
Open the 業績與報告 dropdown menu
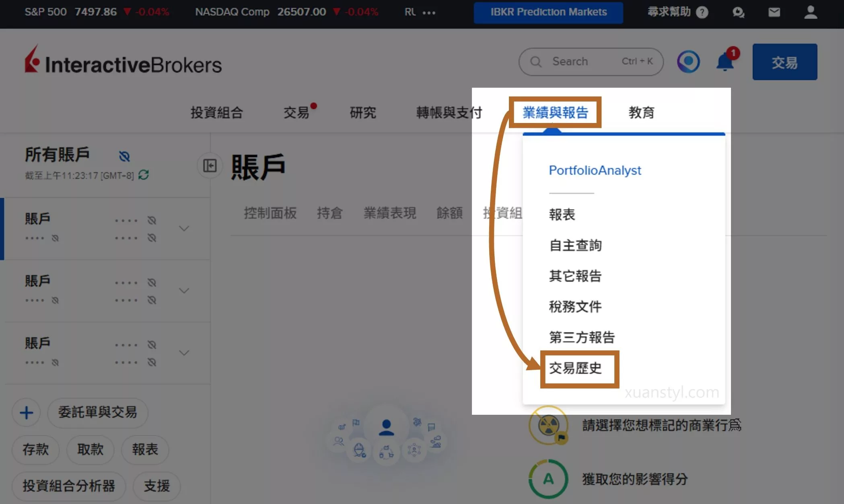point(555,113)
